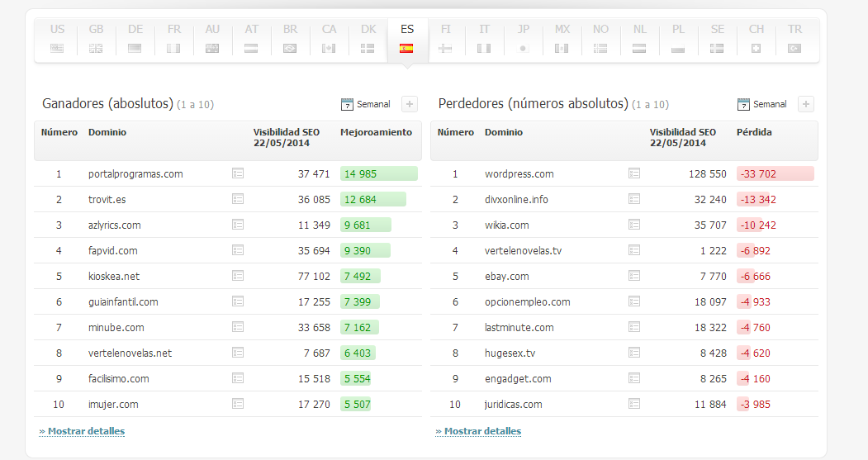Open detail icon for hugesex.tv row
Screen dimensions: 868x460
click(634, 353)
